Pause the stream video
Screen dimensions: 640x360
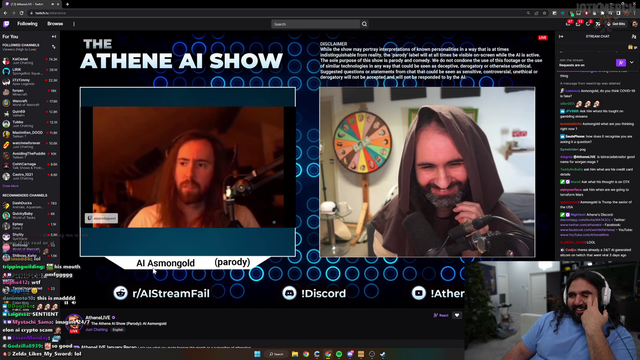pyautogui.click(x=66, y=303)
